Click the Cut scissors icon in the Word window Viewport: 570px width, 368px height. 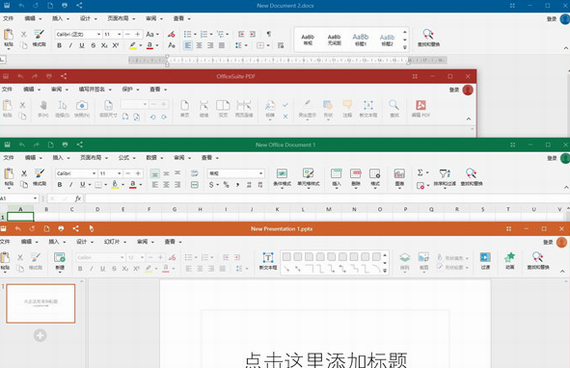pos(24,34)
